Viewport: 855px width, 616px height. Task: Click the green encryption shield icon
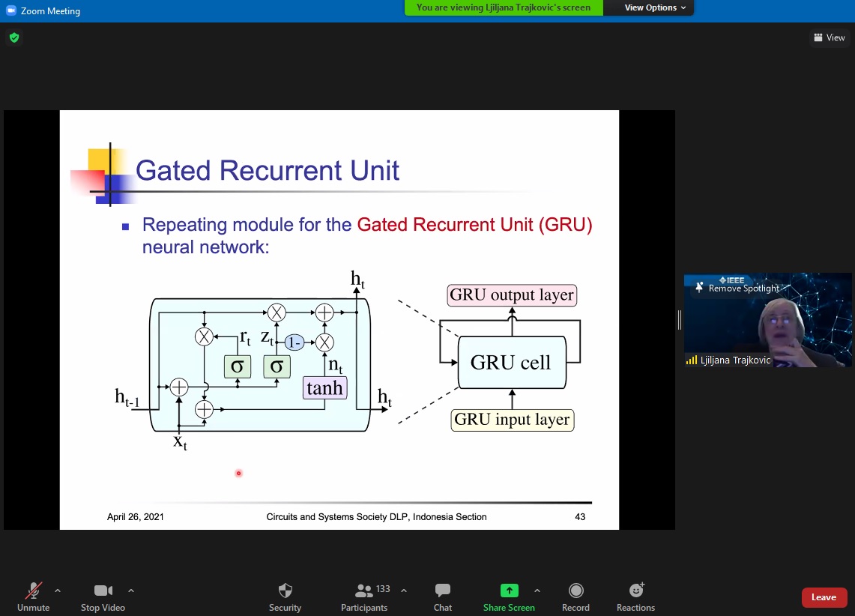[x=13, y=37]
